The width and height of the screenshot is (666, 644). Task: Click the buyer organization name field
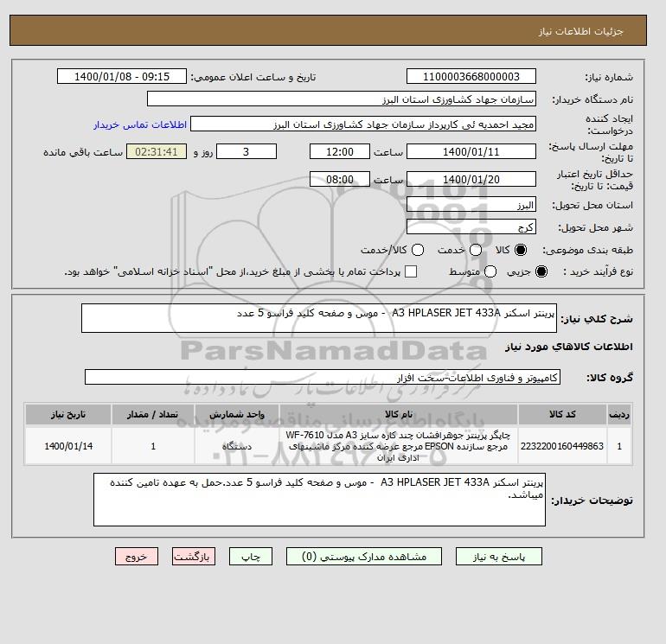click(x=342, y=99)
